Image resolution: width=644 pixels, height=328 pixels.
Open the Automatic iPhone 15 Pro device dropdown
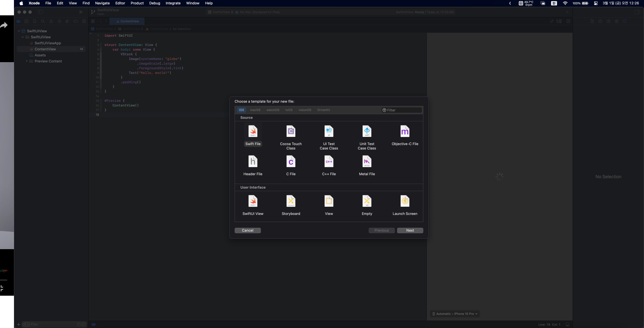[455, 314]
